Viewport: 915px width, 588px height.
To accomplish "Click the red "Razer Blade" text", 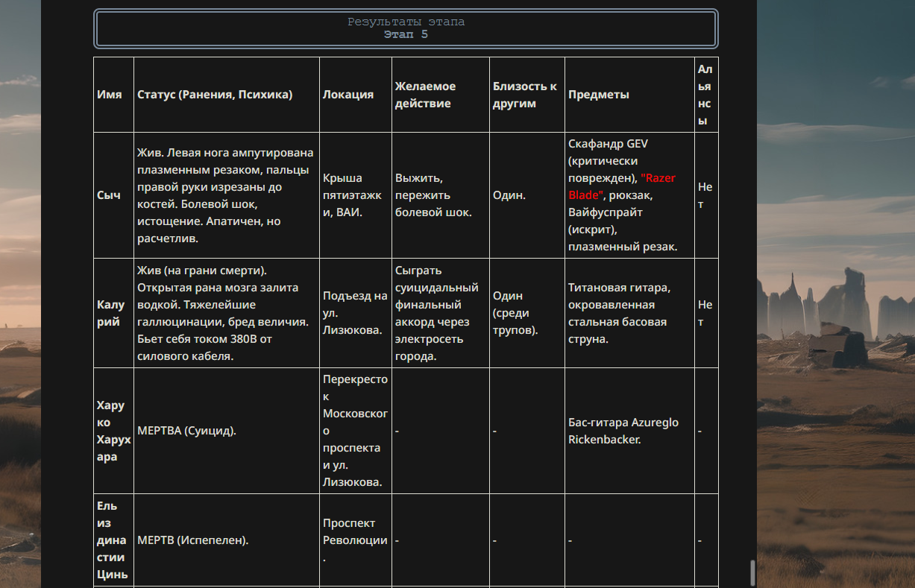I will tap(622, 186).
